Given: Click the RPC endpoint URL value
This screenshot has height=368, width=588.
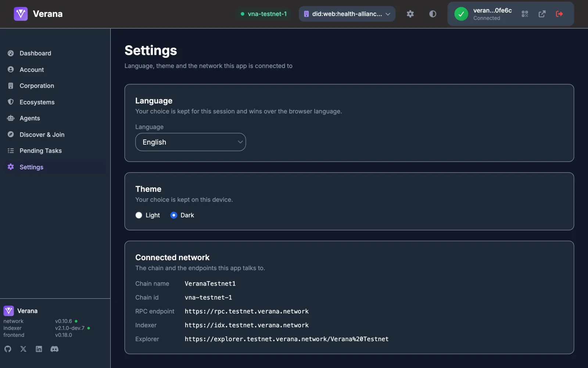Looking at the screenshot, I should 247,311.
